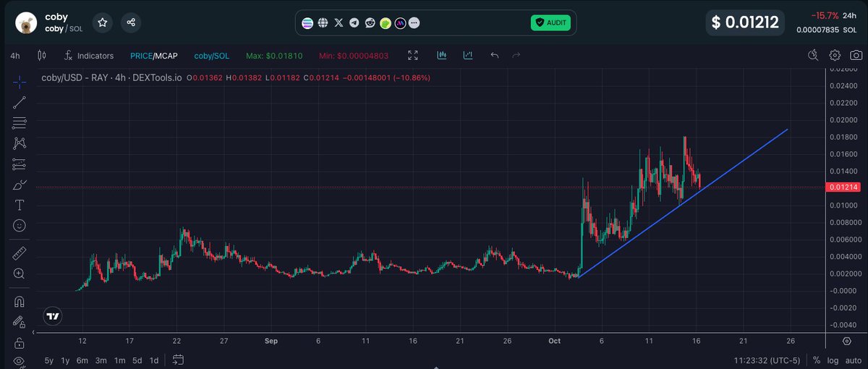
Task: Open the green frog icon link
Action: (386, 23)
